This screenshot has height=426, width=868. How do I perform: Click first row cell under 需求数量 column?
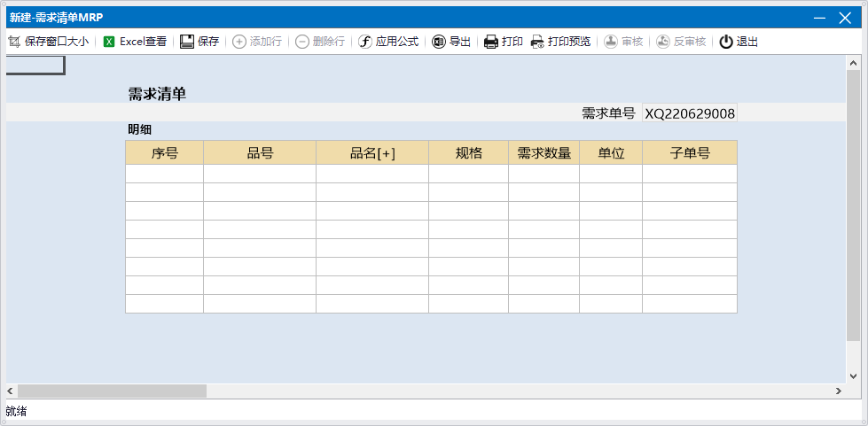pos(543,174)
